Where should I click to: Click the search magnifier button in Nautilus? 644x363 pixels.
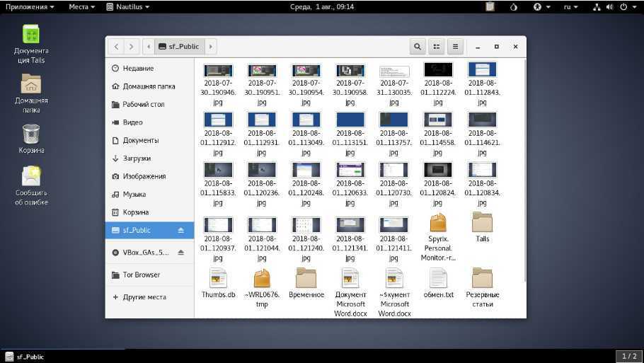pyautogui.click(x=418, y=47)
